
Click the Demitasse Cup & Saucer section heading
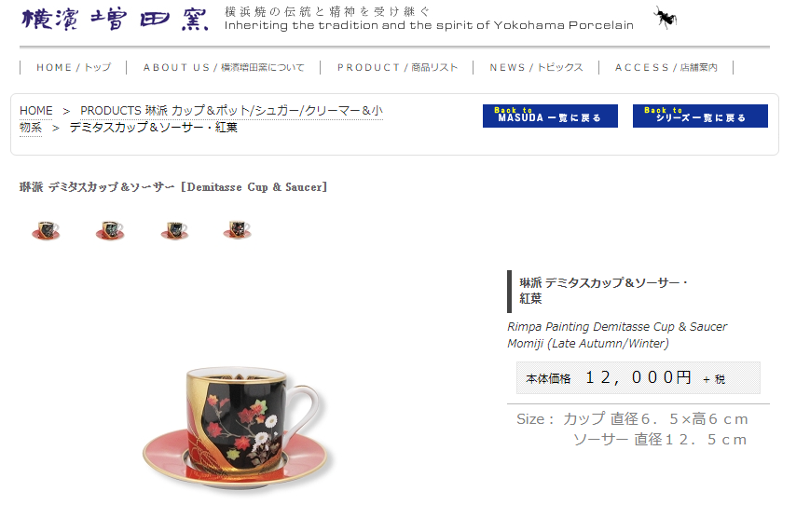(173, 187)
